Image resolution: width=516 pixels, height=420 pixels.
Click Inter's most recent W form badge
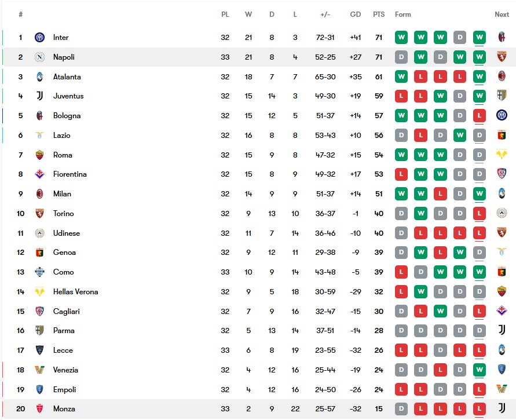[x=480, y=38]
